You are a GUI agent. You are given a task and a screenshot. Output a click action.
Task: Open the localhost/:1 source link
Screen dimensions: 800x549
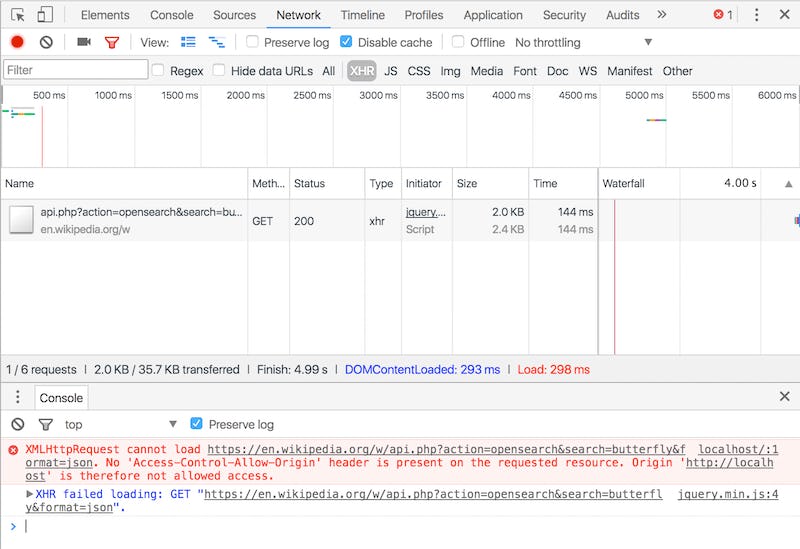(x=738, y=450)
